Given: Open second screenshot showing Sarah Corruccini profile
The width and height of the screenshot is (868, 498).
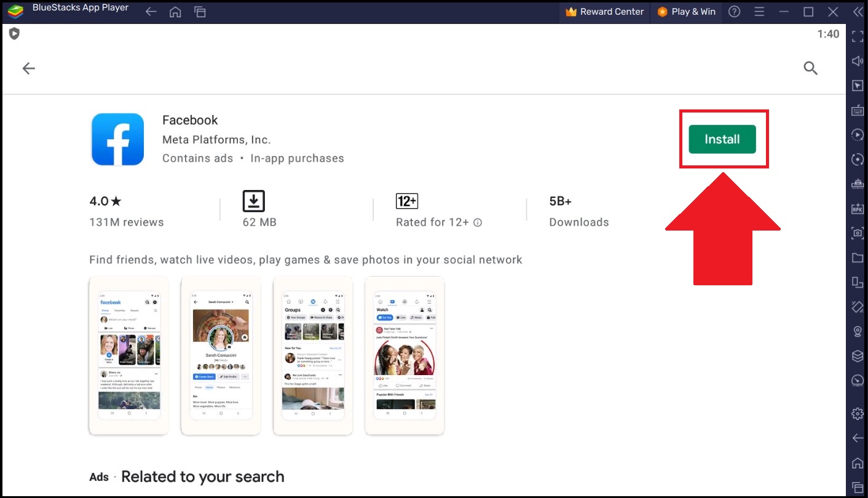Looking at the screenshot, I should click(221, 355).
